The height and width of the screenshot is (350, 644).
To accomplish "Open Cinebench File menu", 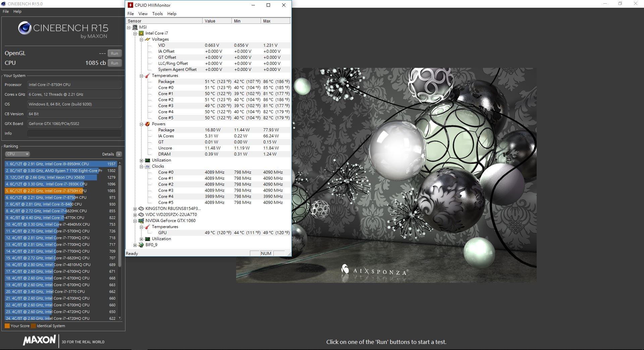I will (6, 11).
